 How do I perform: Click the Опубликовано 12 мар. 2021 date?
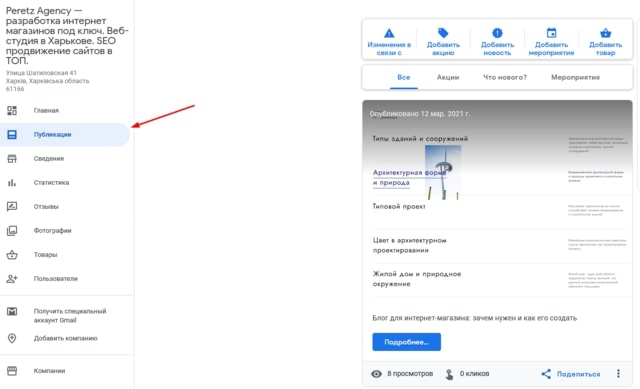[x=420, y=114]
